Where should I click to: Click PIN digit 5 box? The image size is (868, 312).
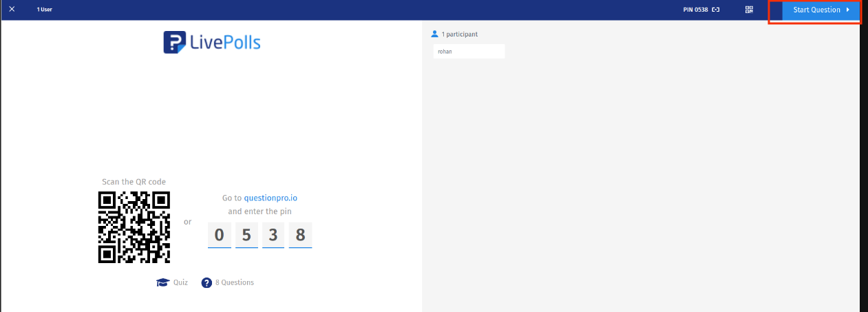click(246, 236)
